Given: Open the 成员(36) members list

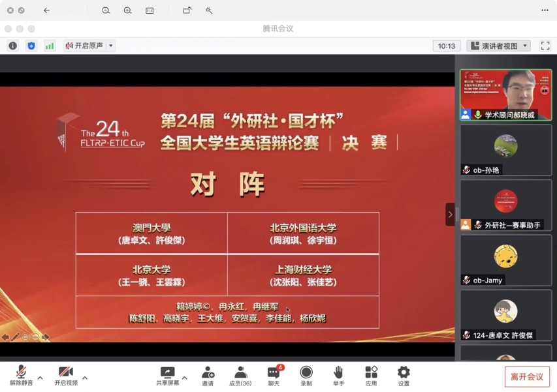Looking at the screenshot, I should [240, 376].
